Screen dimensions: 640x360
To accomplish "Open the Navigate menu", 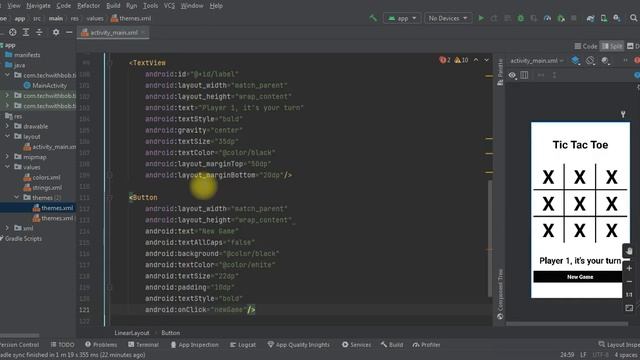I will (38, 6).
